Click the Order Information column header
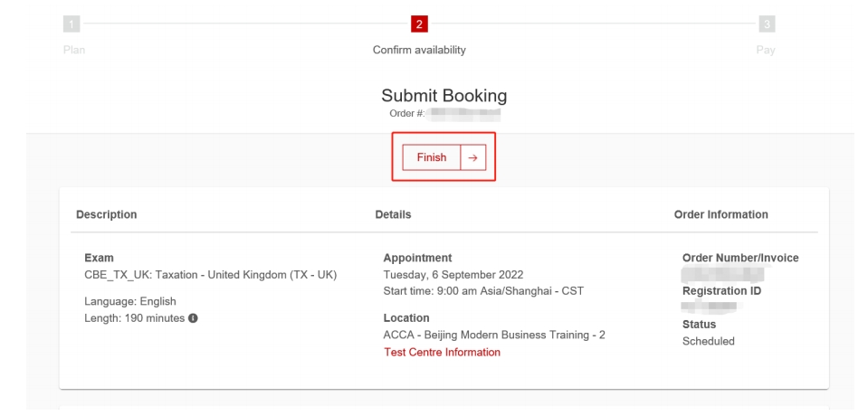This screenshot has width=868, height=416. pyautogui.click(x=721, y=215)
